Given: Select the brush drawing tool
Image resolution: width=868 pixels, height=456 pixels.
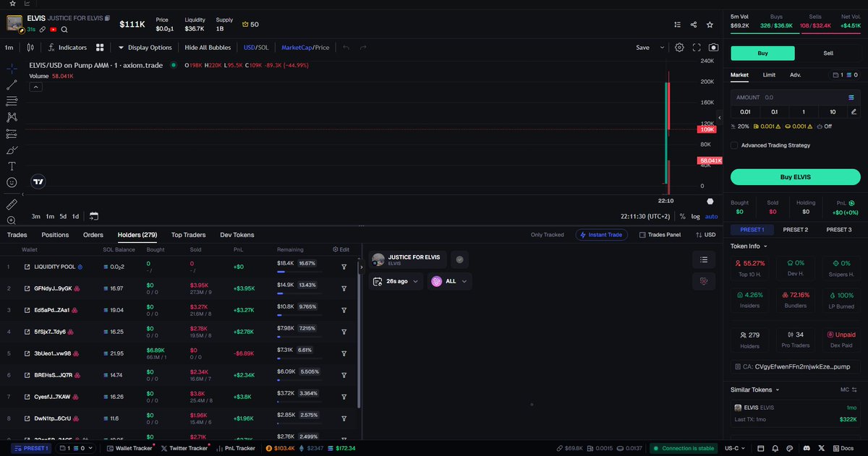Looking at the screenshot, I should [x=12, y=150].
